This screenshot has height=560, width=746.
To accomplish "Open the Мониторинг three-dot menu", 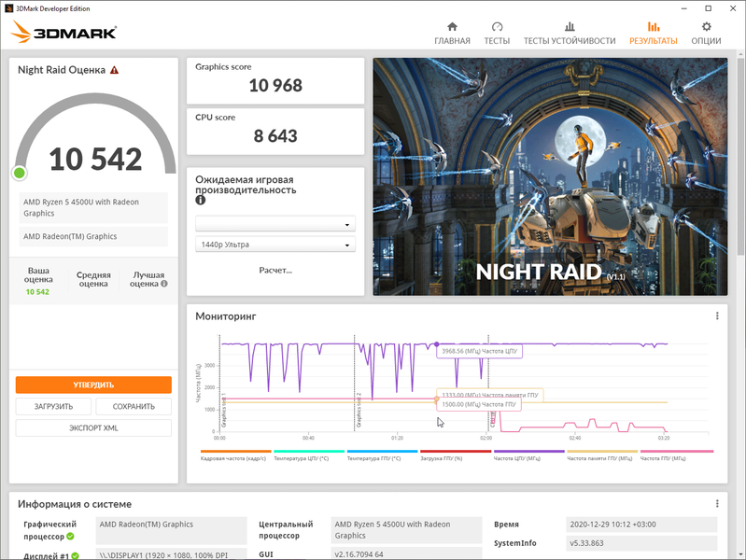I will [x=717, y=315].
